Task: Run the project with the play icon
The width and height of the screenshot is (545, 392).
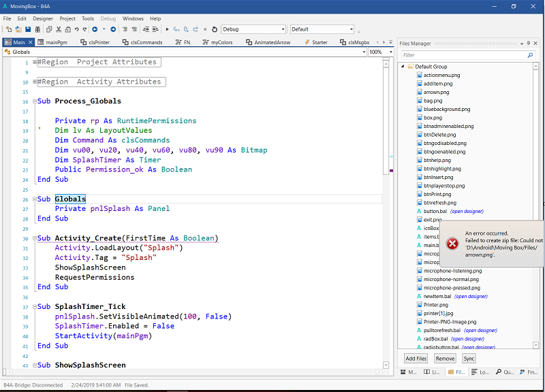Action: click(x=167, y=29)
